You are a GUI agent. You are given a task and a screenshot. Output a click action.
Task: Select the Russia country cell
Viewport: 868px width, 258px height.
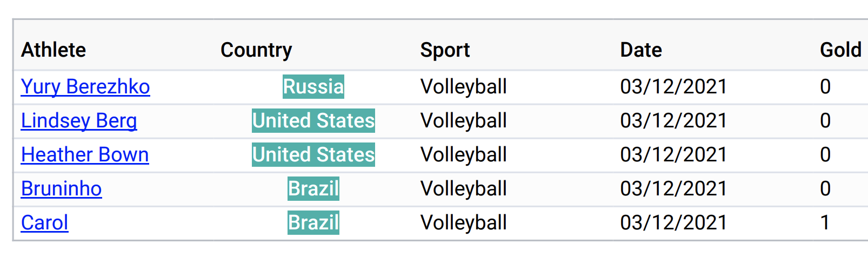point(313,87)
